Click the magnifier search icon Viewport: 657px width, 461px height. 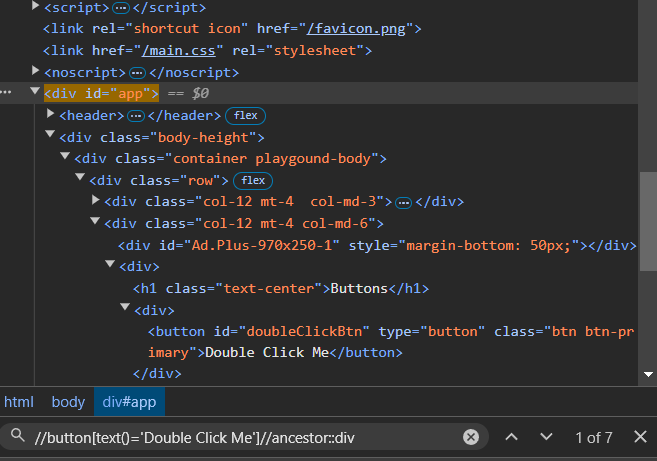tap(17, 437)
